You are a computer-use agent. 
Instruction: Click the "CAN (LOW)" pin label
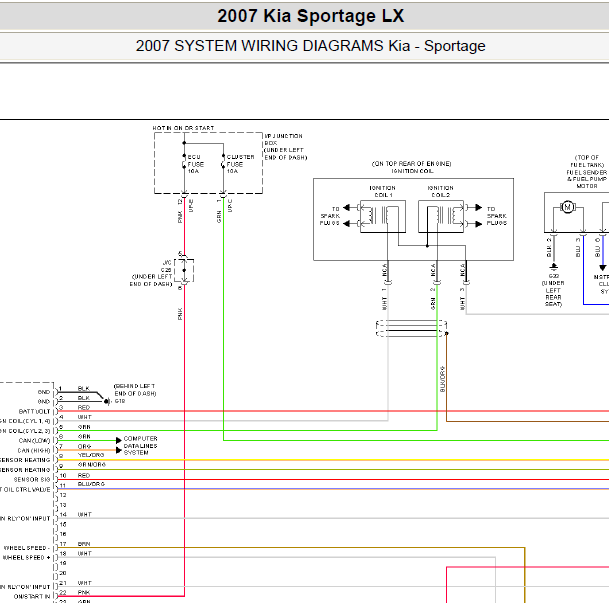[35, 441]
